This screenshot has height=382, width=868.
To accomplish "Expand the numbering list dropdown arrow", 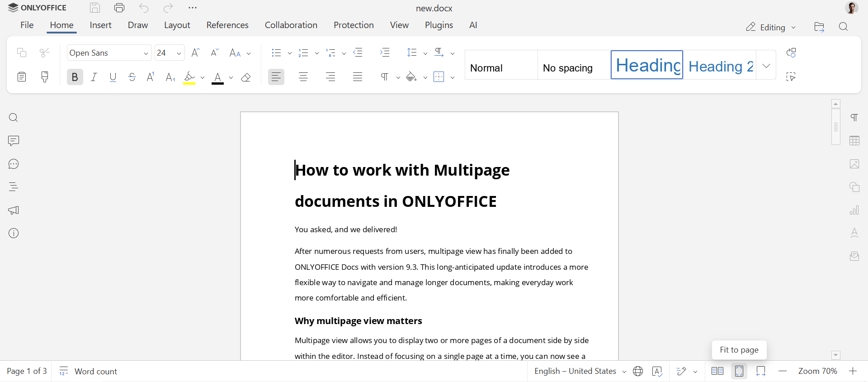I will (x=317, y=53).
